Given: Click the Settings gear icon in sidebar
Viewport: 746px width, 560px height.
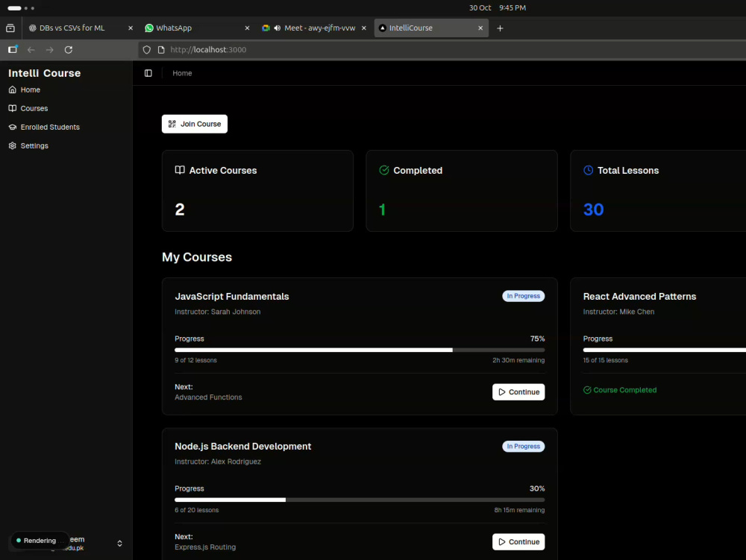Looking at the screenshot, I should point(13,145).
